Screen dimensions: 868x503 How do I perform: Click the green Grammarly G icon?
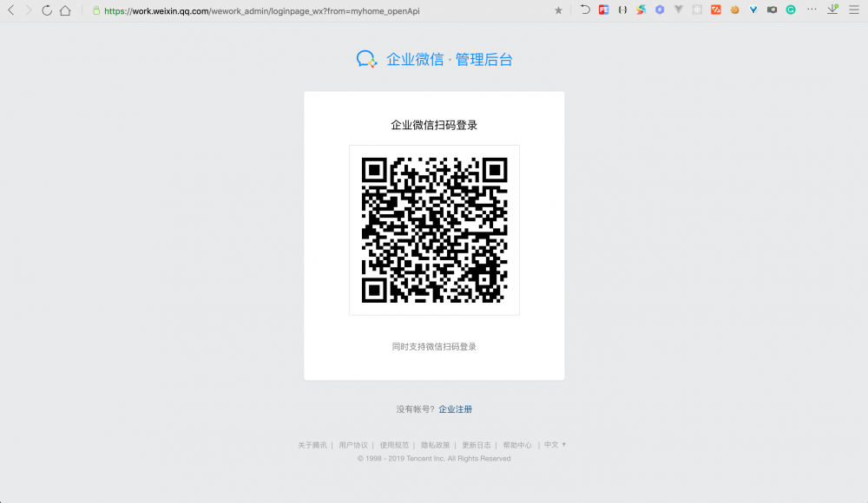coord(791,10)
